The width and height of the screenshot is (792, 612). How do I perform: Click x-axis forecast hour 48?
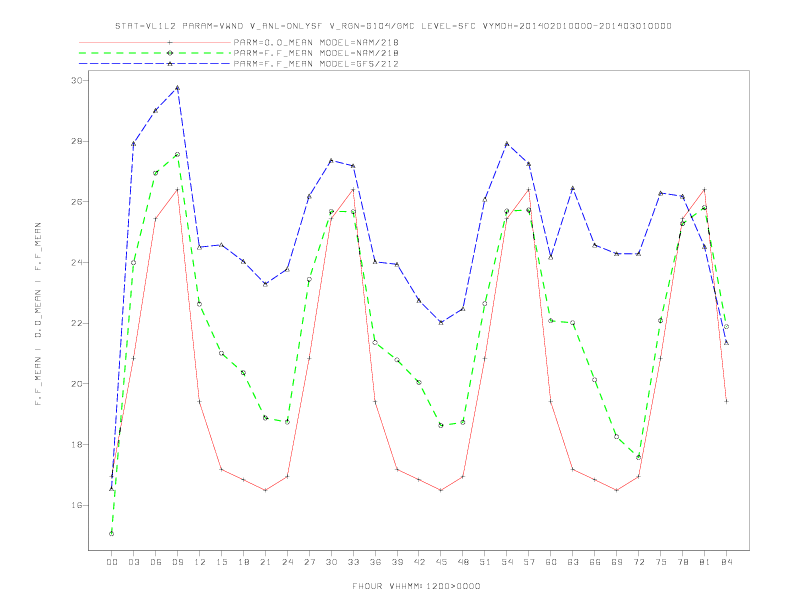click(463, 562)
